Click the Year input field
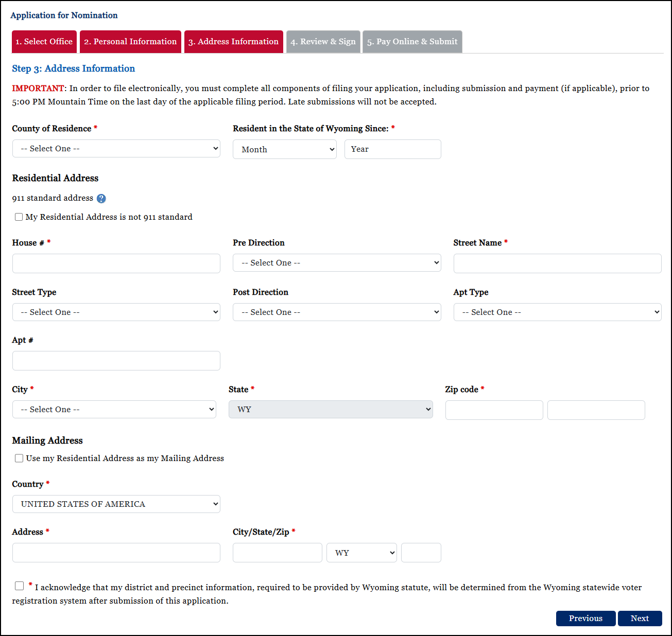This screenshot has height=636, width=672. point(393,149)
